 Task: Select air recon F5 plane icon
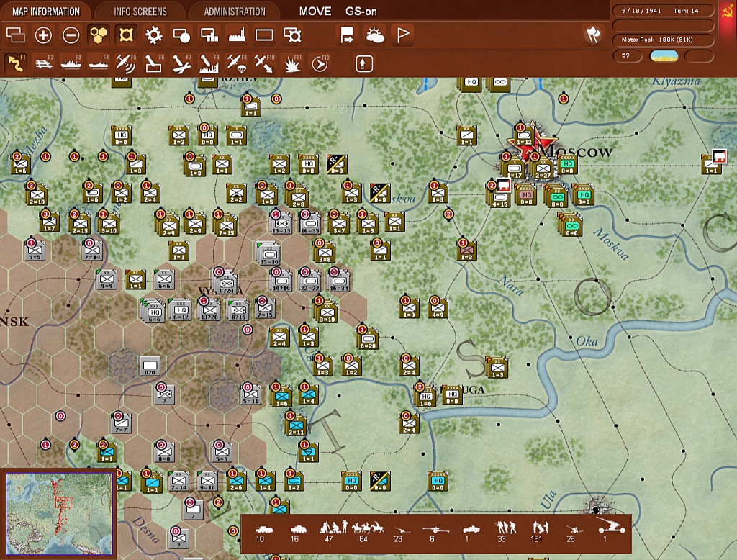(126, 63)
